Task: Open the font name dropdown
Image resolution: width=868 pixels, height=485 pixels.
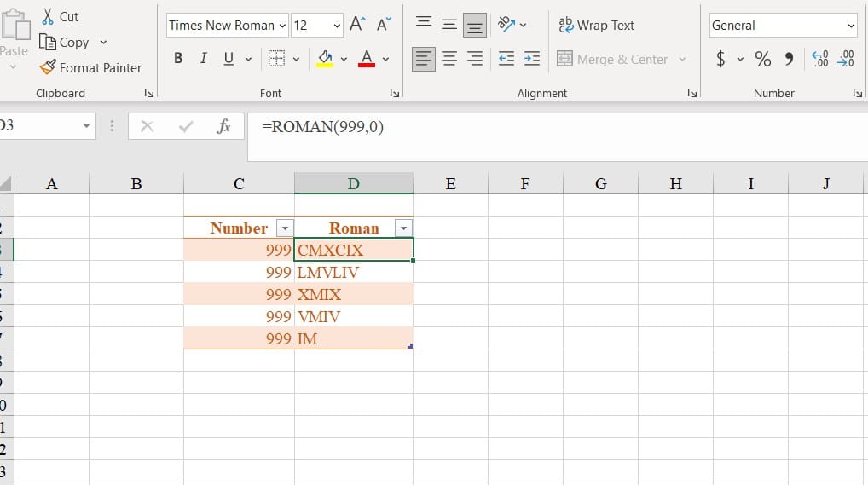Action: pyautogui.click(x=282, y=26)
